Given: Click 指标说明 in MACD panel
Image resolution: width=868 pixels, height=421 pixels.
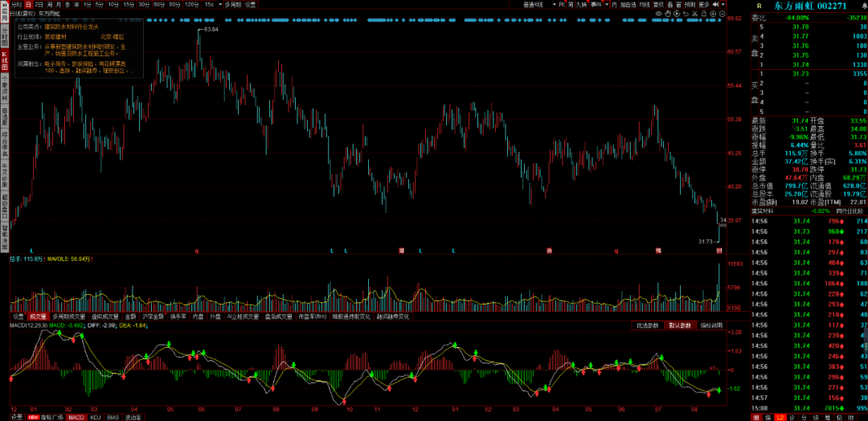Looking at the screenshot, I should (711, 325).
